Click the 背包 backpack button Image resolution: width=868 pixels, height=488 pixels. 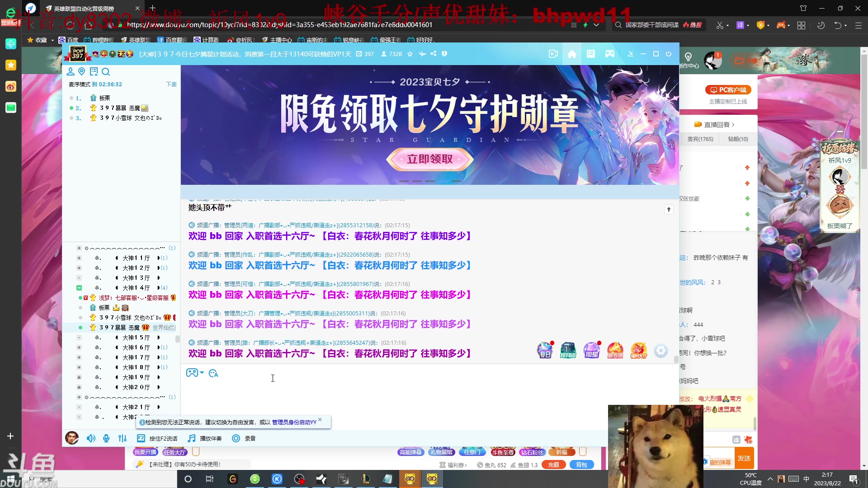click(x=581, y=465)
